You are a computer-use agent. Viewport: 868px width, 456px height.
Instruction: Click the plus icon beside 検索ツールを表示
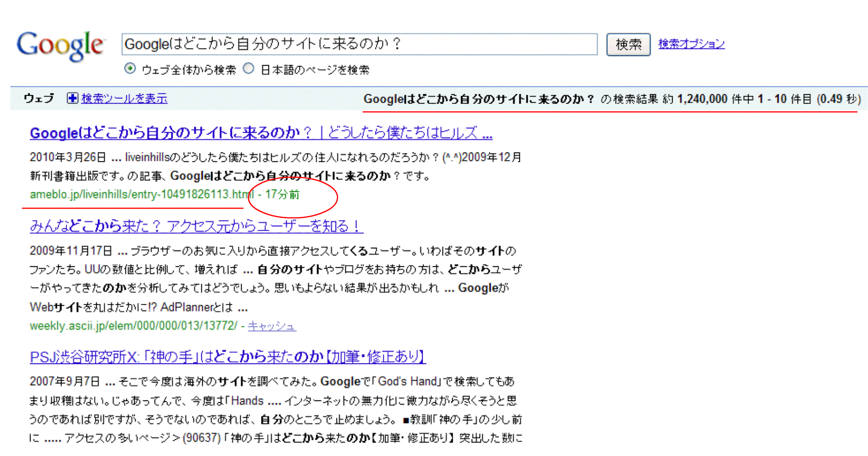72,98
